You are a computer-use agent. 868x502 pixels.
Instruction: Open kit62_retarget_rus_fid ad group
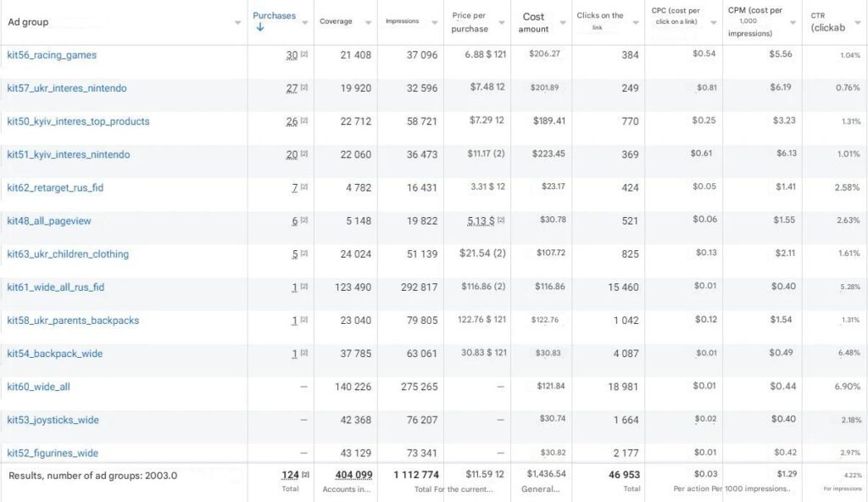point(55,187)
